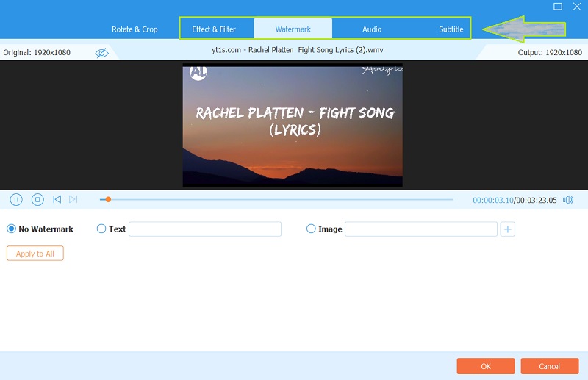Go to the Subtitle tab

point(451,29)
